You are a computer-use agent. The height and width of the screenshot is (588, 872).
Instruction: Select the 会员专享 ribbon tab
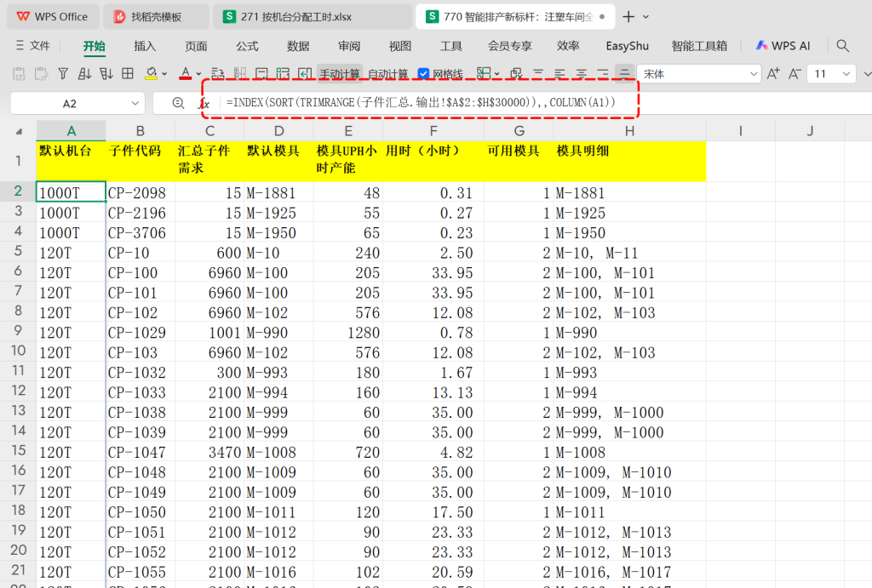(x=510, y=46)
